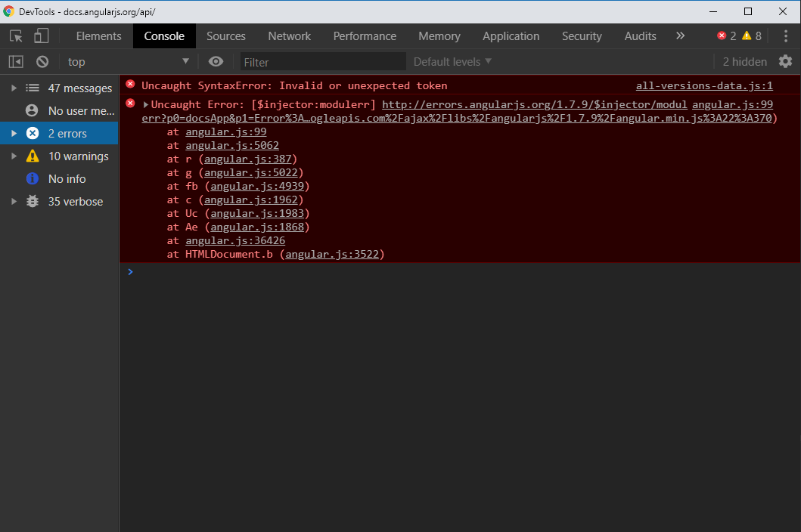Click the console prompt input line
Screen dimensions: 801x532
460,271
